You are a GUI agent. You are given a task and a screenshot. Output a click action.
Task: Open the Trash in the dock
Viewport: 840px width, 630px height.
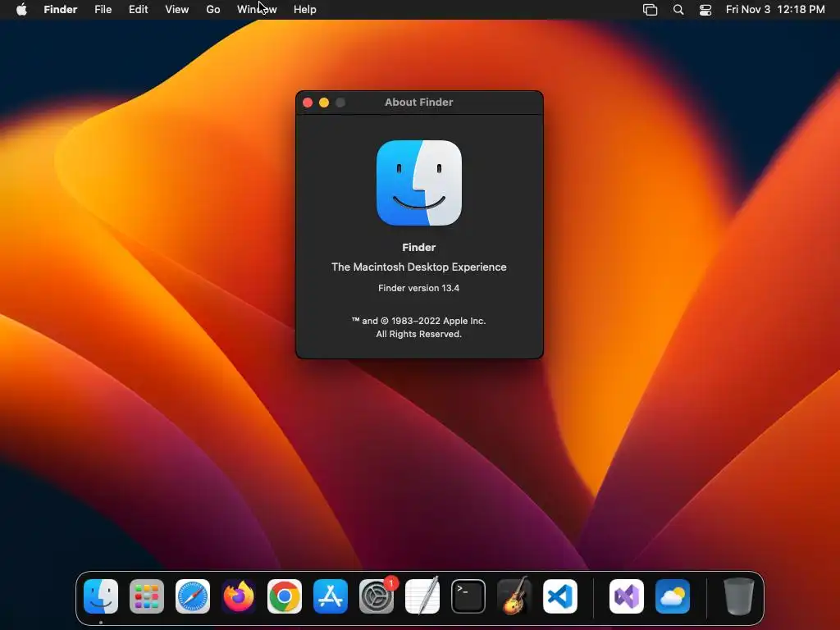click(x=739, y=596)
